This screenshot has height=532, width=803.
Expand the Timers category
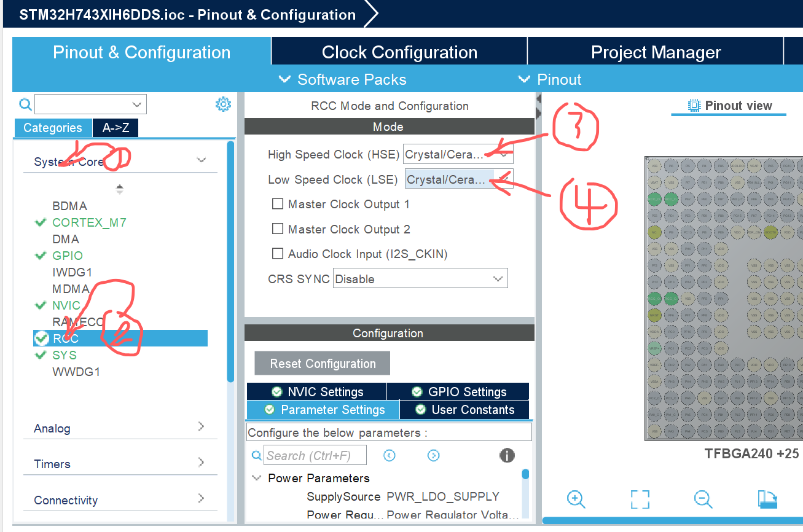click(201, 462)
